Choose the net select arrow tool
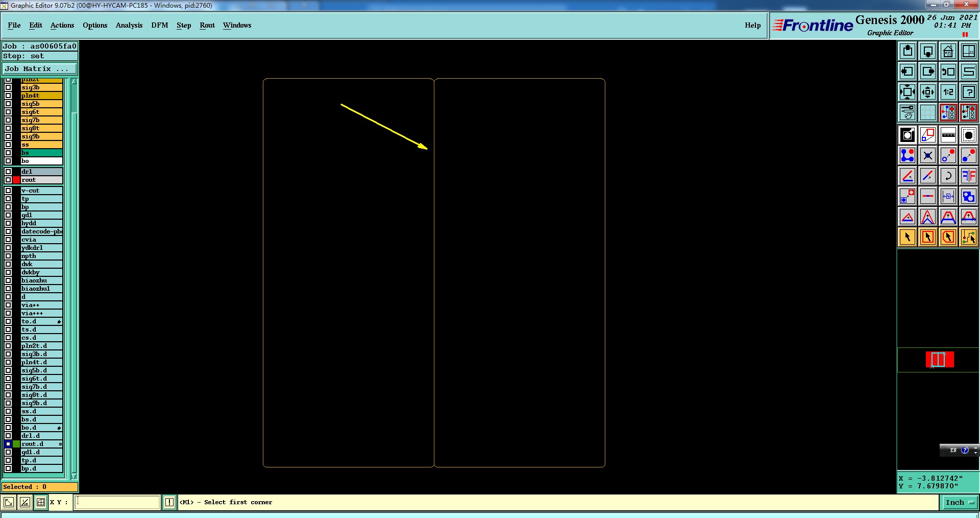 [x=969, y=238]
